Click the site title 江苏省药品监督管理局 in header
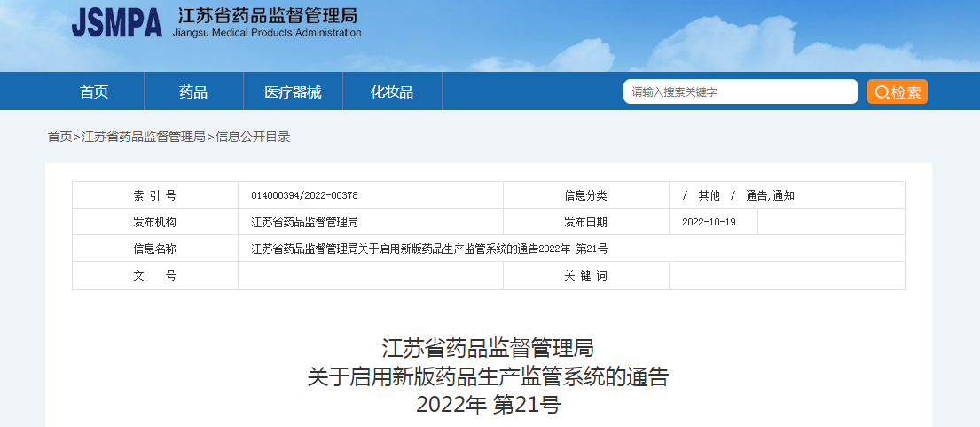The height and width of the screenshot is (427, 980). (x=268, y=16)
